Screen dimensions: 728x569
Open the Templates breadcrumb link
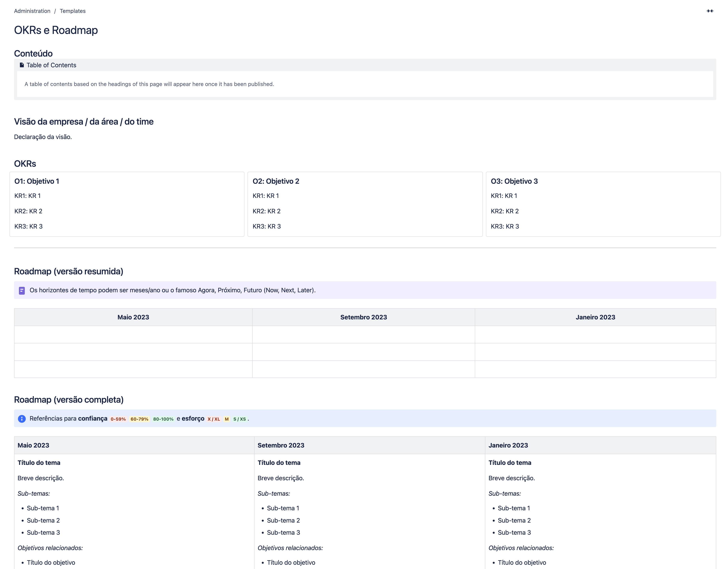[x=73, y=11]
